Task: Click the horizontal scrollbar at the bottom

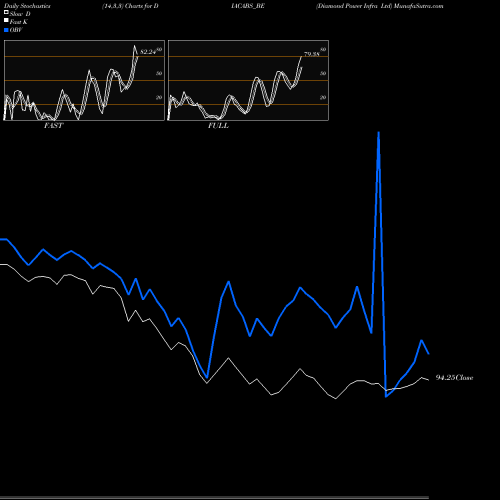Action: 214,498
